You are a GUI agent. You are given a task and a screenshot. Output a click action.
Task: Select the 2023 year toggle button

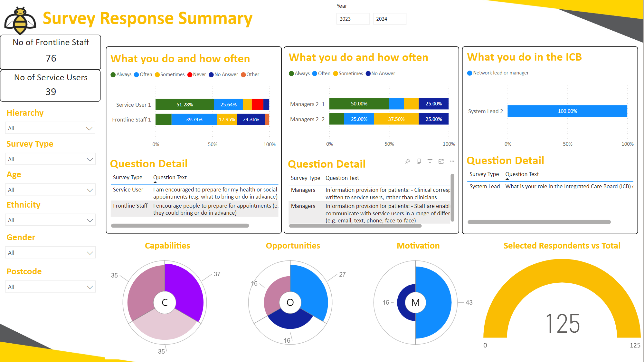coord(352,19)
